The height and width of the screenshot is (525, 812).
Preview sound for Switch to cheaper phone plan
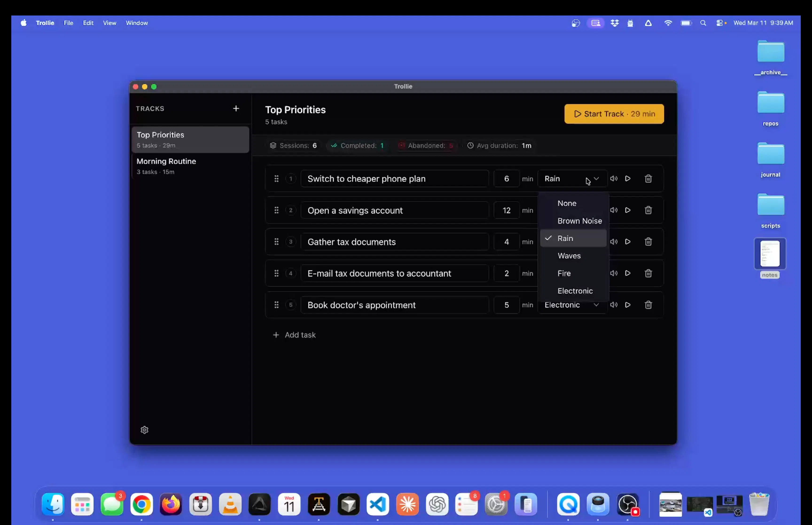[614, 179]
